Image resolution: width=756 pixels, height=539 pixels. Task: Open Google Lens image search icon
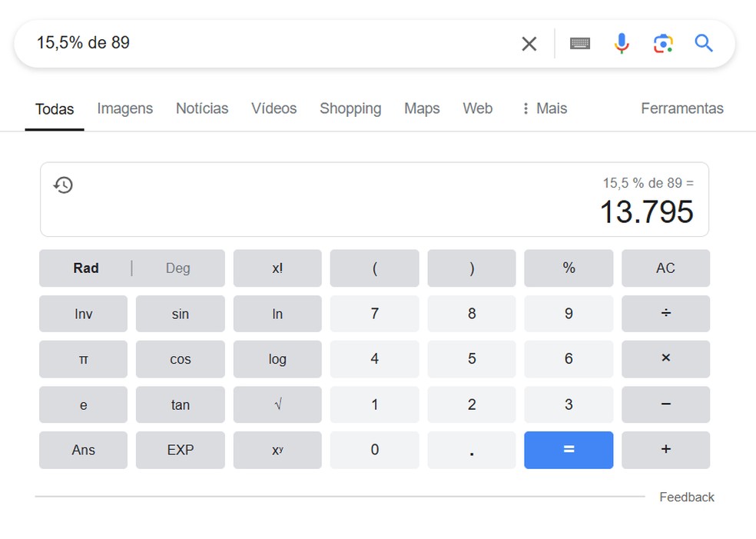click(663, 44)
